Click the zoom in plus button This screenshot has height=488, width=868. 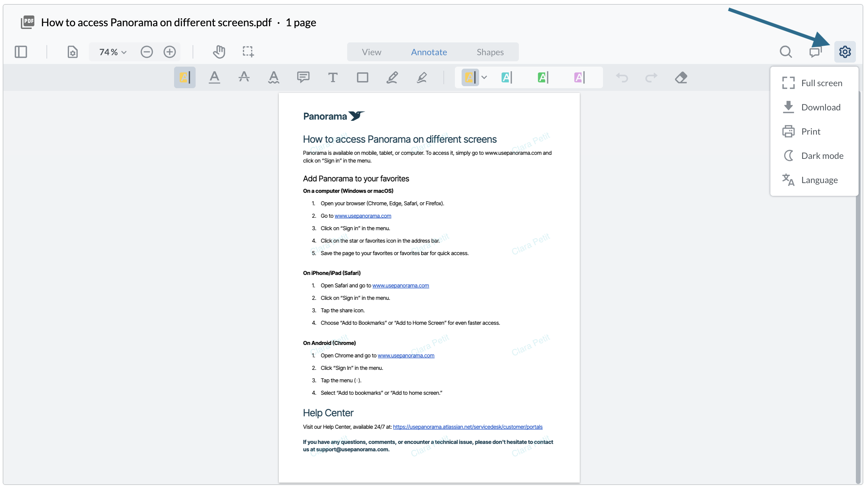[x=169, y=52]
